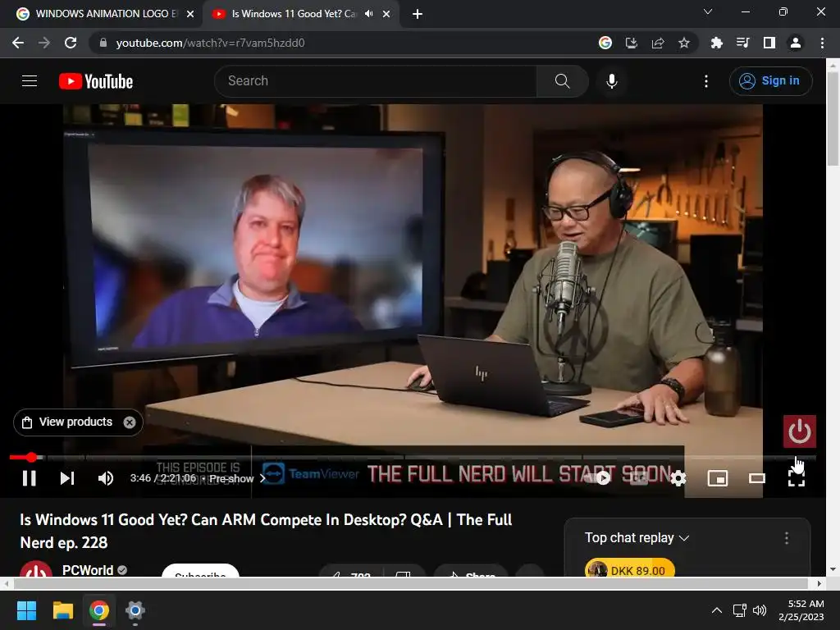Screen dimensions: 840x630
Task: Open YouTube settings three-dot menu
Action: coord(706,81)
